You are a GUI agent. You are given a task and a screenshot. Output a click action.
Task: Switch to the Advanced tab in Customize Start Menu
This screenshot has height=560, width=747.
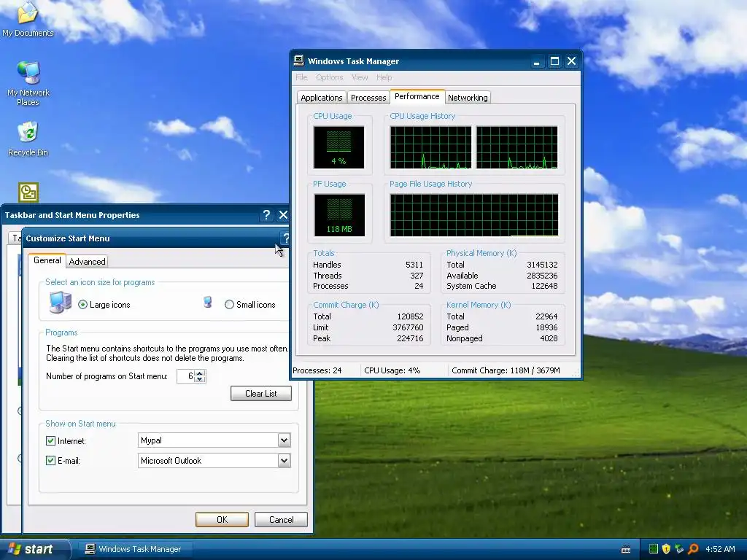pyautogui.click(x=88, y=262)
